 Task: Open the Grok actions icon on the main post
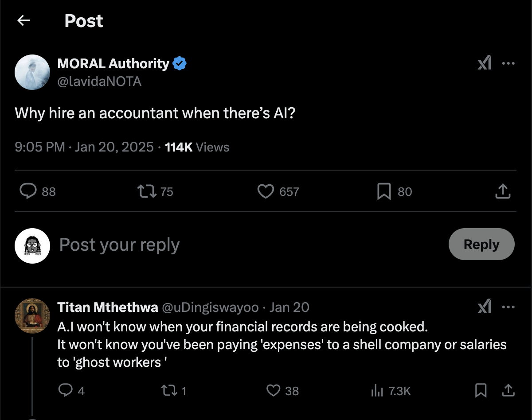pos(485,63)
